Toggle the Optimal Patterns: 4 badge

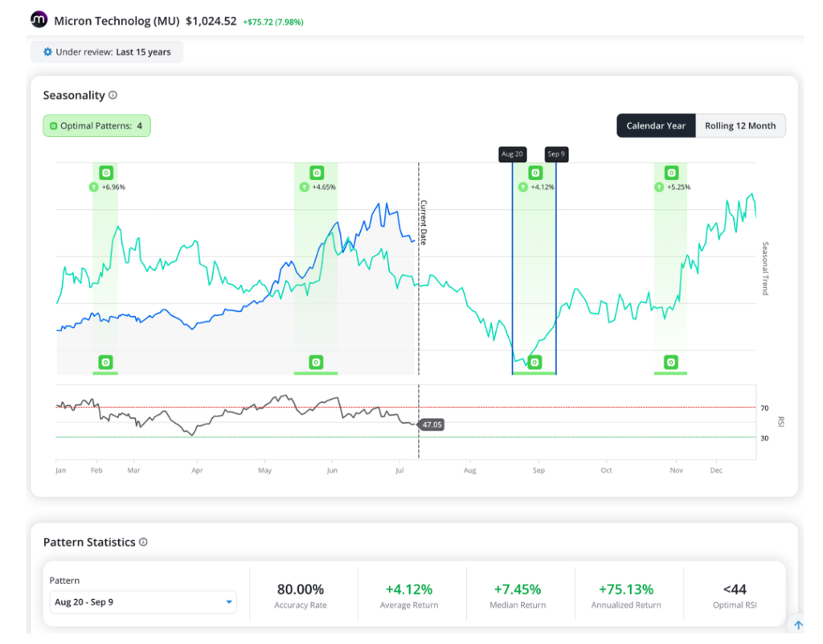point(96,126)
